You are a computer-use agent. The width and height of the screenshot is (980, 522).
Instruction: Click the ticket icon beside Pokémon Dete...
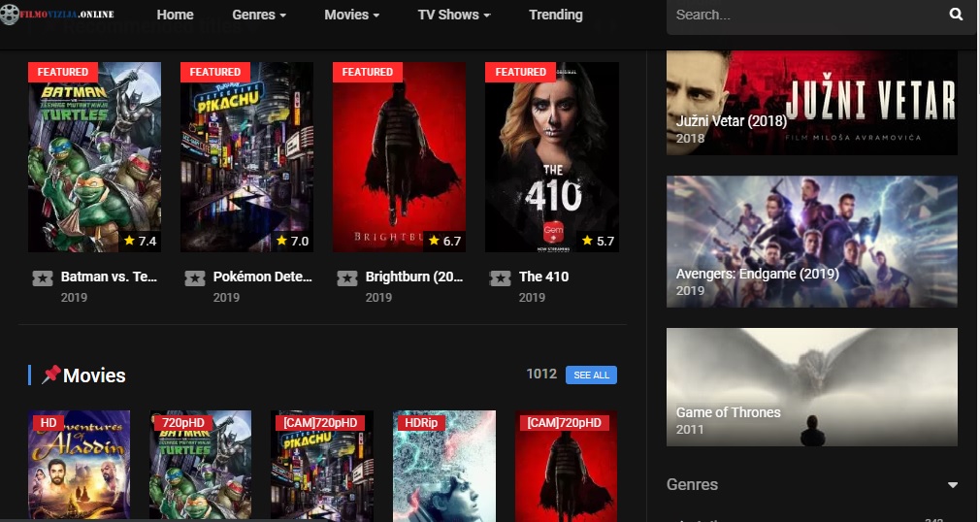pos(195,278)
